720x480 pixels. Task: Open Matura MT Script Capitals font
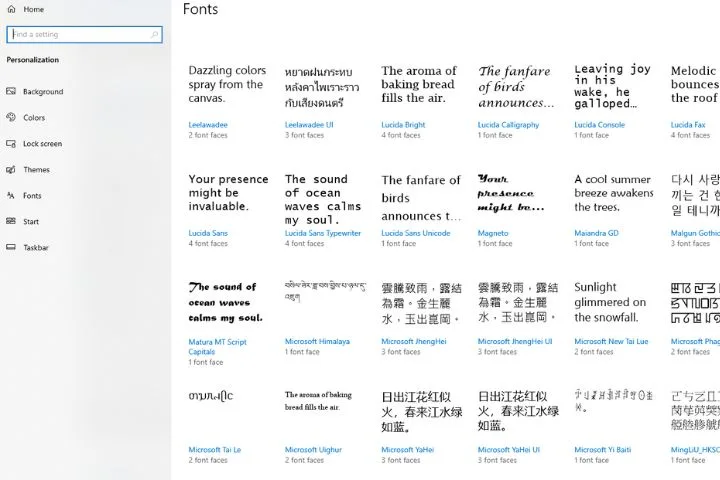(217, 347)
